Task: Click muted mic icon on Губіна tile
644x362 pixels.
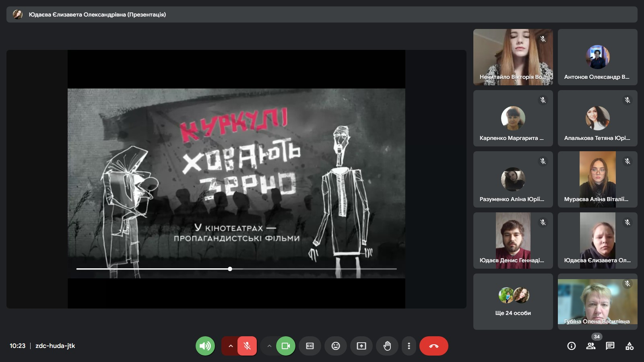Action: point(627,284)
